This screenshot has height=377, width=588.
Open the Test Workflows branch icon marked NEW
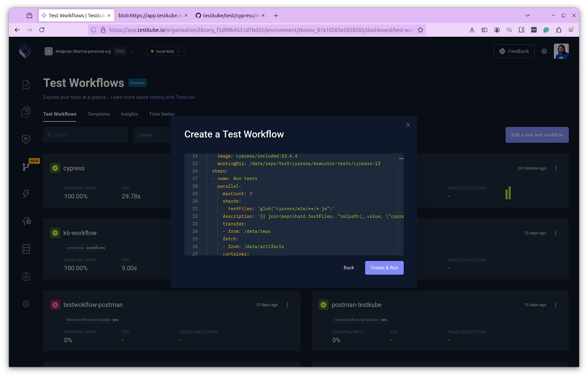click(x=26, y=167)
